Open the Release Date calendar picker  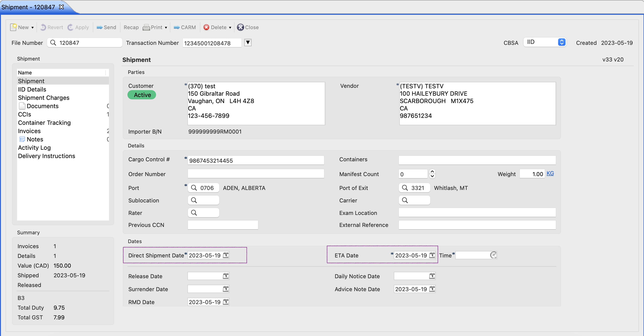(226, 276)
